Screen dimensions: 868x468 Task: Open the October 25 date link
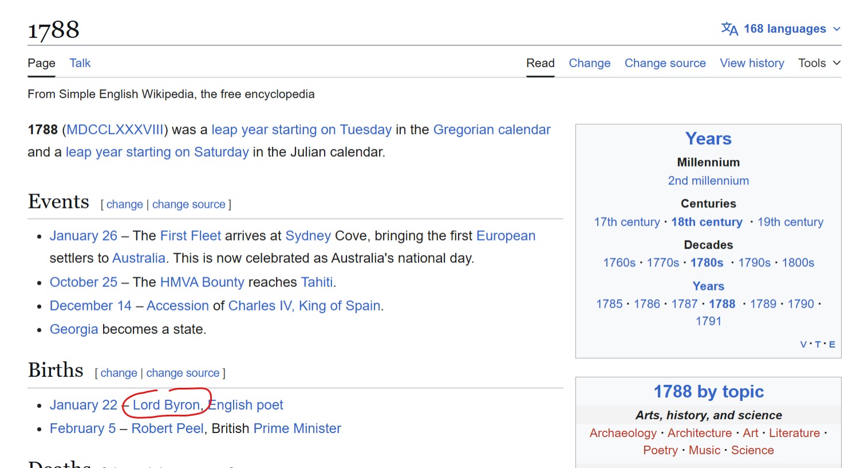coord(84,282)
